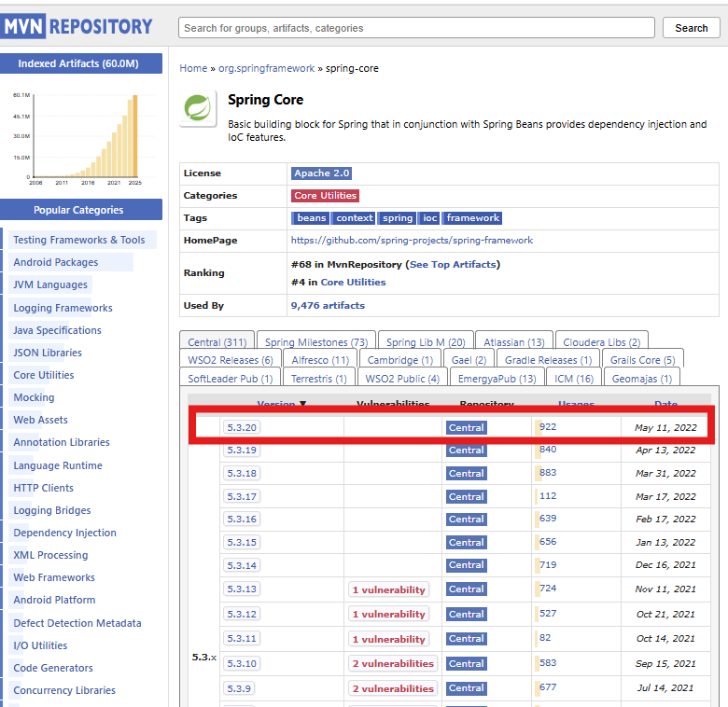
Task: Open XML Processing category
Action: [x=50, y=555]
